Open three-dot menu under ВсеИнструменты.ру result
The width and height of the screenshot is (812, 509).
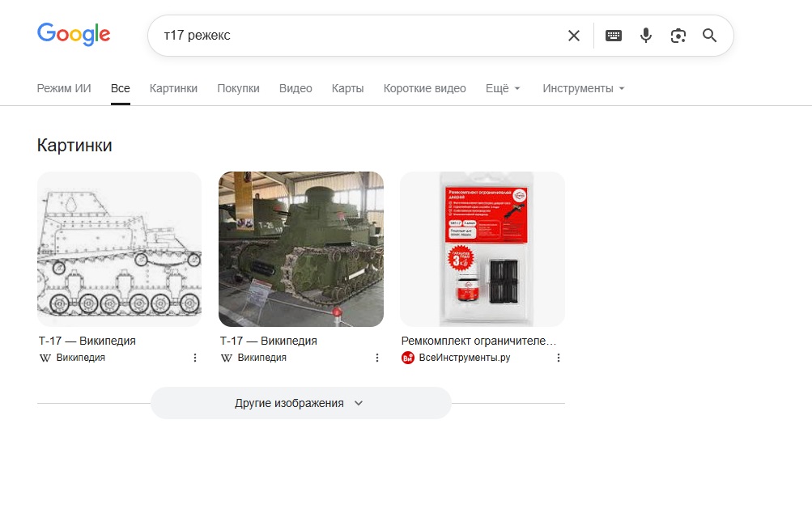[558, 358]
